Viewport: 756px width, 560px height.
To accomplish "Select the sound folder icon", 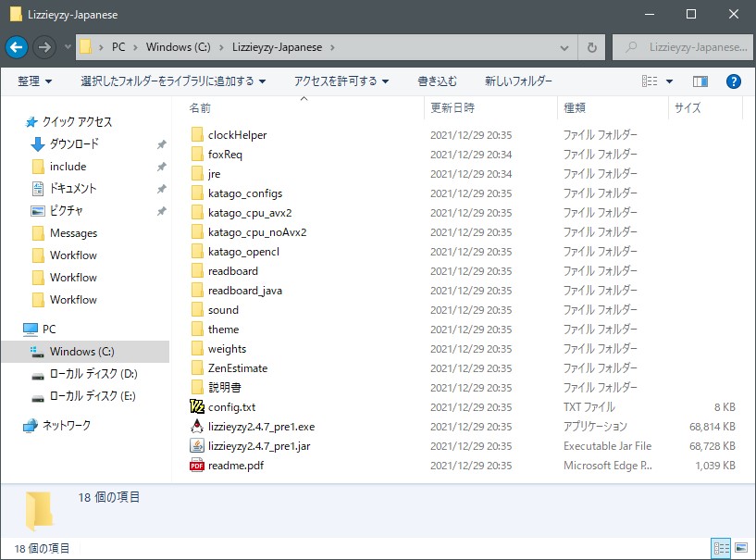I will (x=197, y=310).
